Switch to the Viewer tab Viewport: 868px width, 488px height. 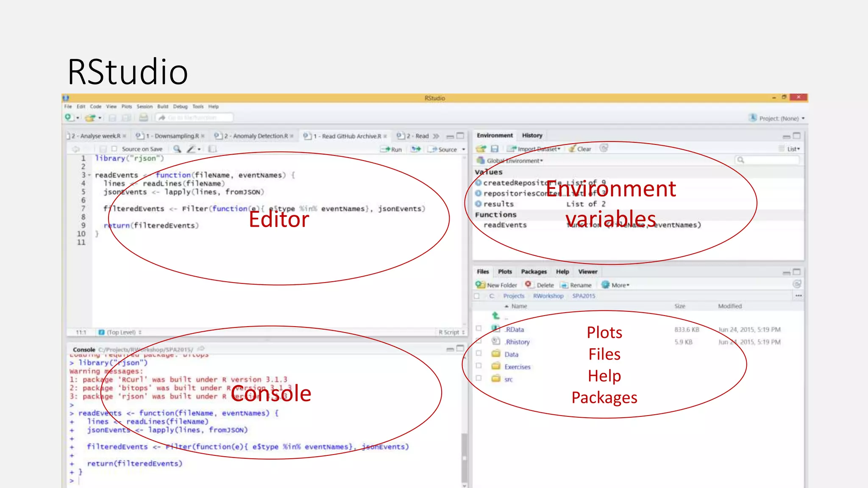(x=587, y=272)
